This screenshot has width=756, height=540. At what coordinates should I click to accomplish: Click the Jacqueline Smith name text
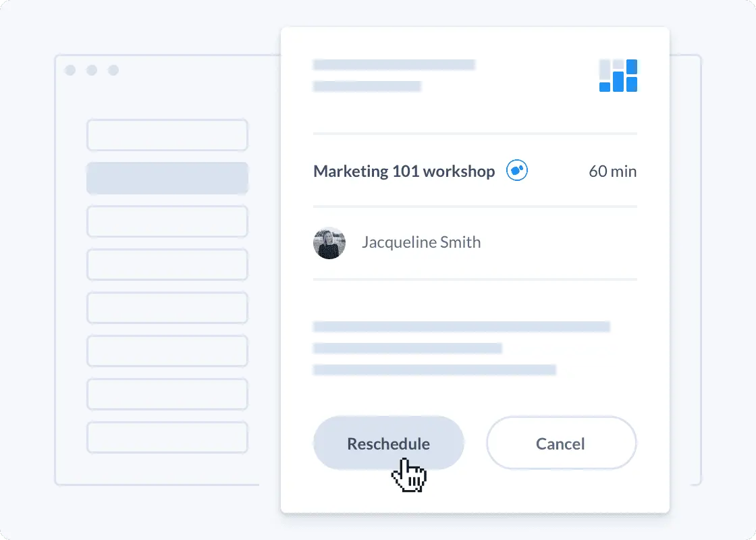click(x=421, y=242)
